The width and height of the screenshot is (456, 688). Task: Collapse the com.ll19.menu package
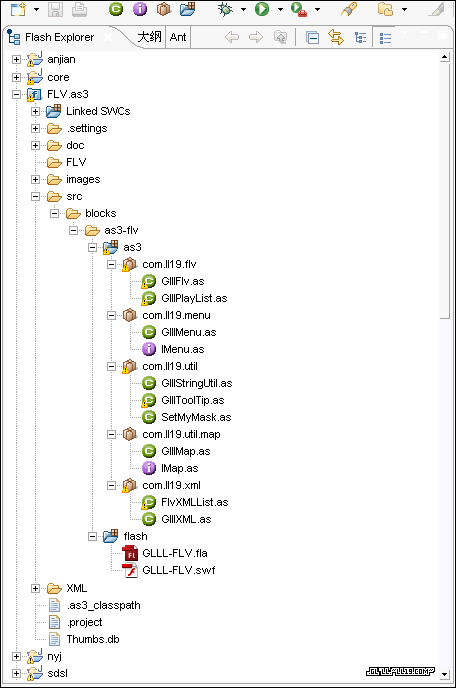pyautogui.click(x=111, y=315)
